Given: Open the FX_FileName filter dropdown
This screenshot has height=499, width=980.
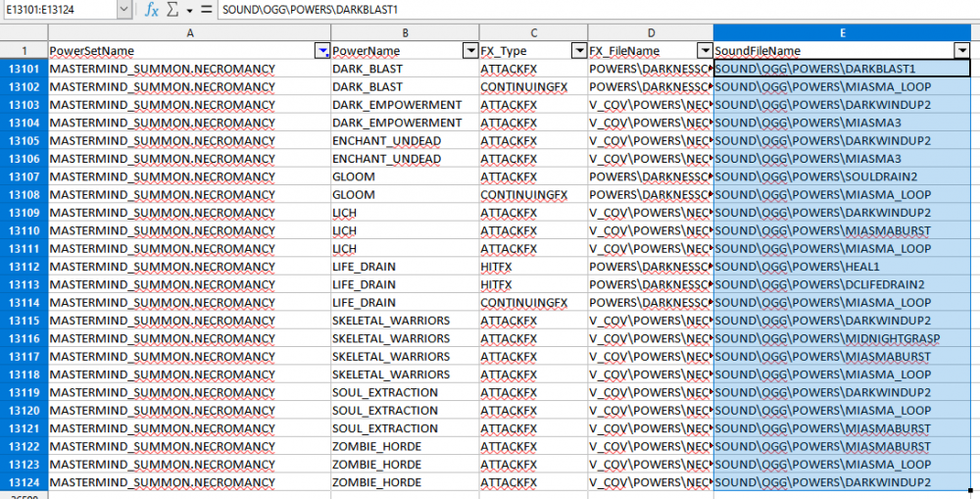Looking at the screenshot, I should pyautogui.click(x=704, y=51).
